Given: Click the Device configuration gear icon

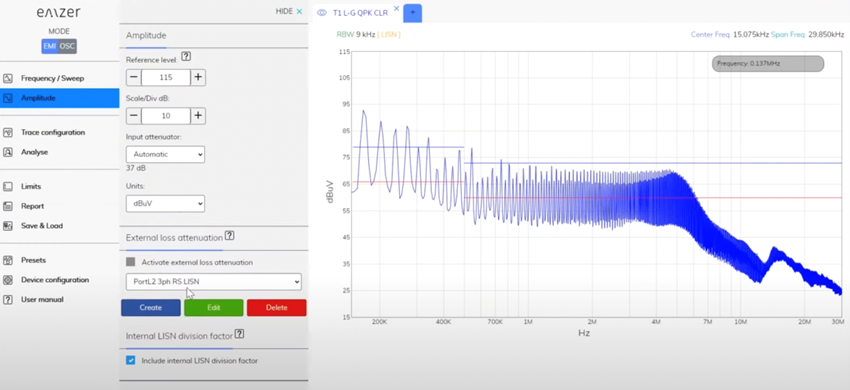Looking at the screenshot, I should (x=8, y=280).
